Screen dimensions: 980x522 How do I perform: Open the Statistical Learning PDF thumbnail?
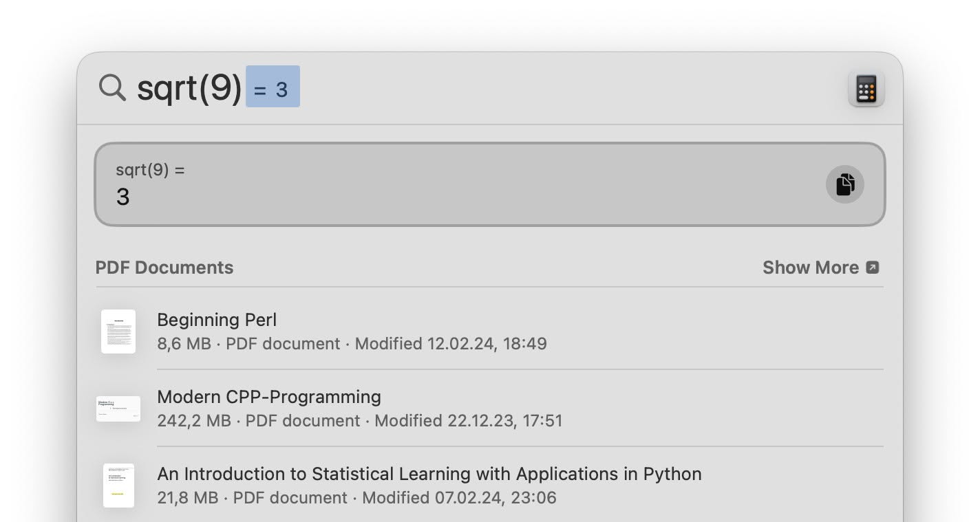[x=118, y=486]
